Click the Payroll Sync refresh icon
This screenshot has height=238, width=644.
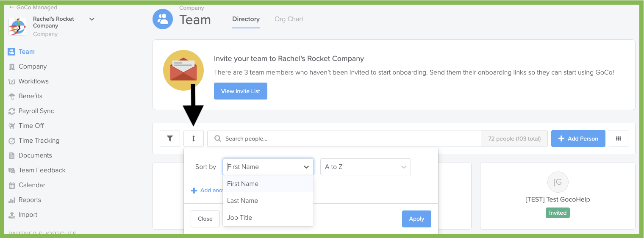[x=11, y=111]
